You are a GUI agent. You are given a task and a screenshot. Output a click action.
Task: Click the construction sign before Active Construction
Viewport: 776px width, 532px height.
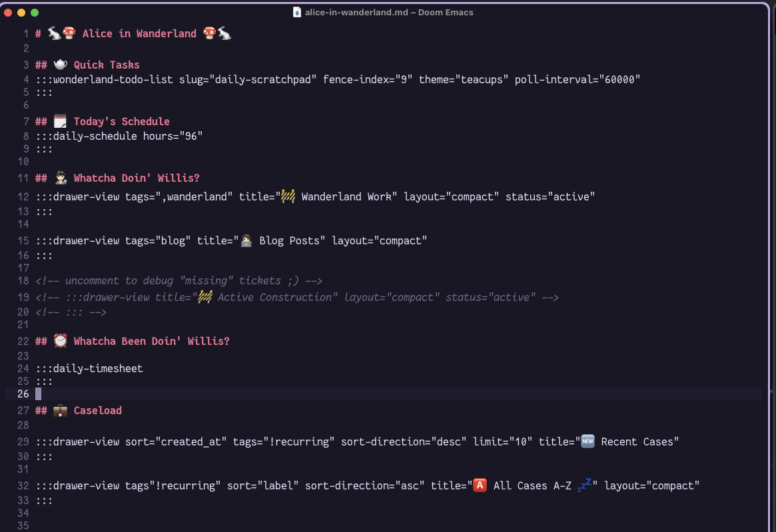204,297
